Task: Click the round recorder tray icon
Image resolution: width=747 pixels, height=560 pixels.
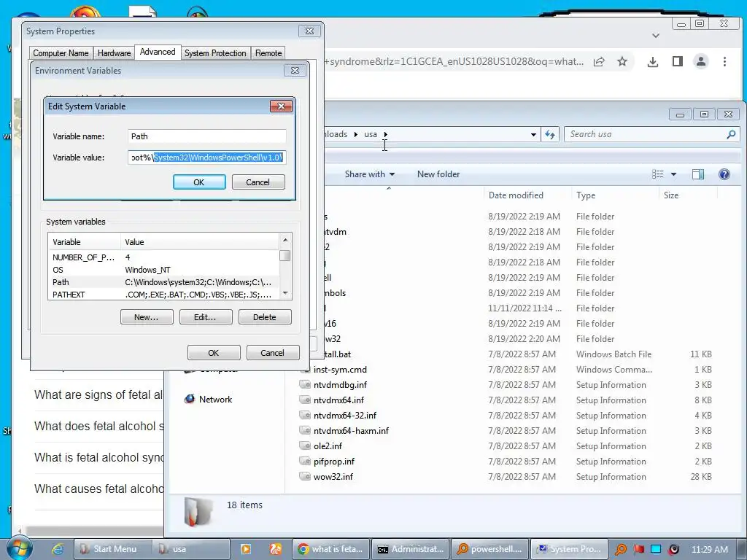Action: tap(673, 549)
